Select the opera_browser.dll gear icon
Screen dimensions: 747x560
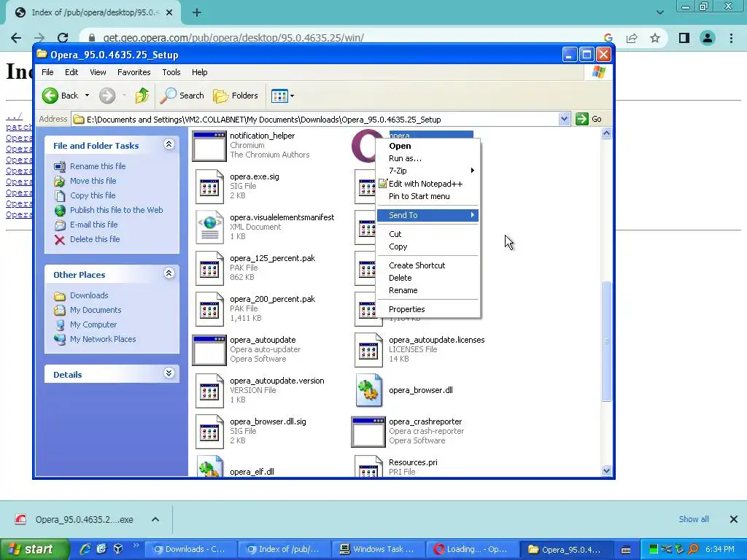coord(368,391)
